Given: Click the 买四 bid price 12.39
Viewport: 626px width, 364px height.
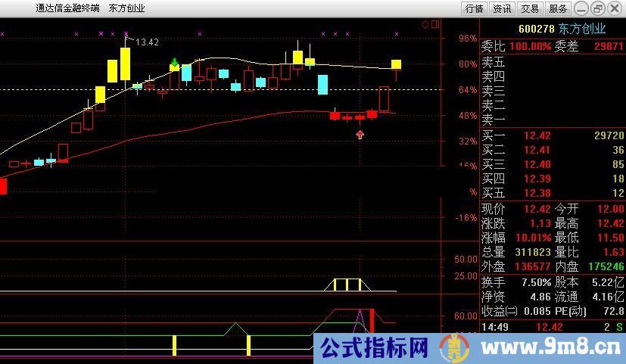Looking at the screenshot, I should coord(537,179).
